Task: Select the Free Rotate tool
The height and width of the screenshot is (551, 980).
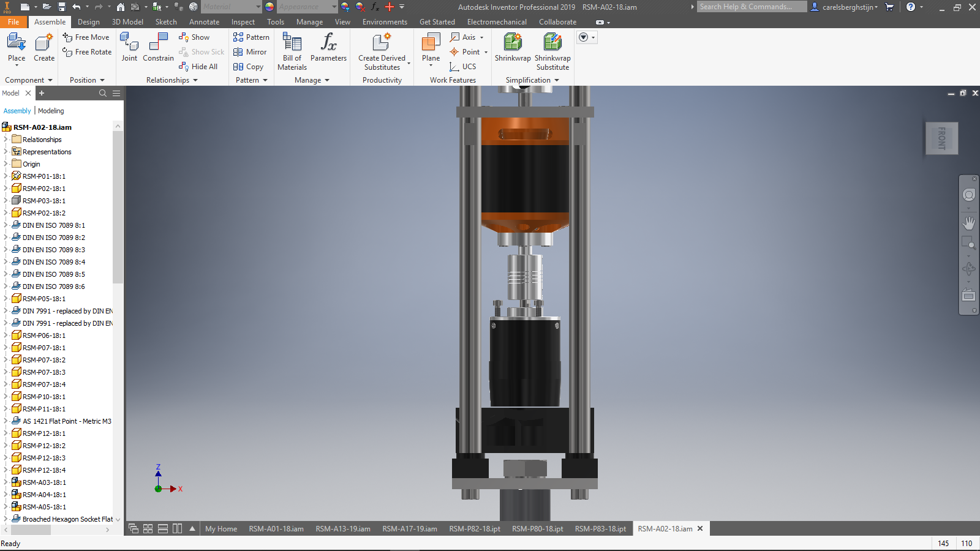Action: click(87, 52)
